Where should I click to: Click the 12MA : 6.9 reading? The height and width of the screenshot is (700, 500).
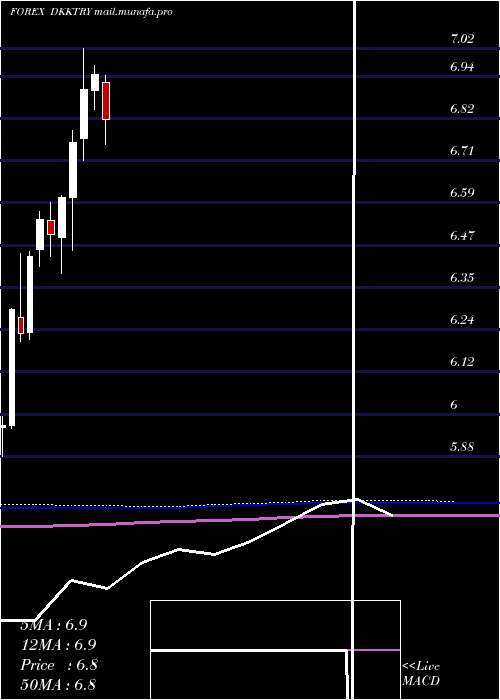tap(58, 645)
